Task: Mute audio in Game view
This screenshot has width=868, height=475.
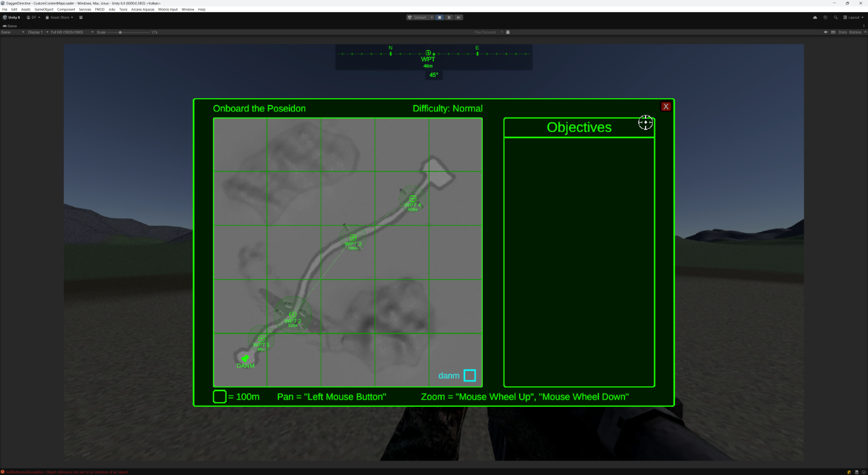Action: [826, 32]
